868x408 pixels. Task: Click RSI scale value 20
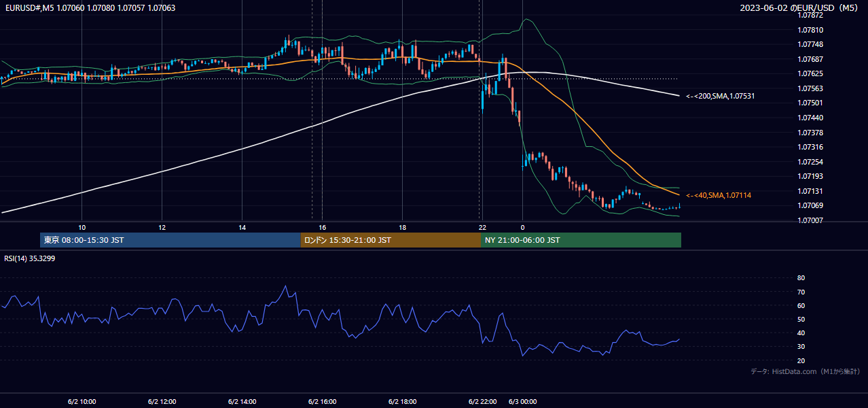point(801,360)
